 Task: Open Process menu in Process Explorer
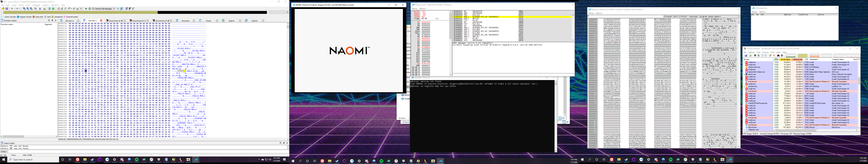pyautogui.click(x=766, y=52)
